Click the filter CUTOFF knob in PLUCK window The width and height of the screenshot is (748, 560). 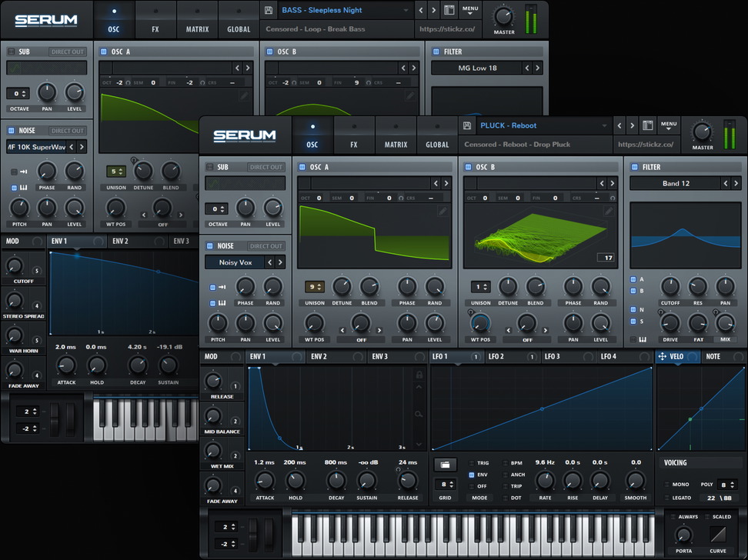670,286
